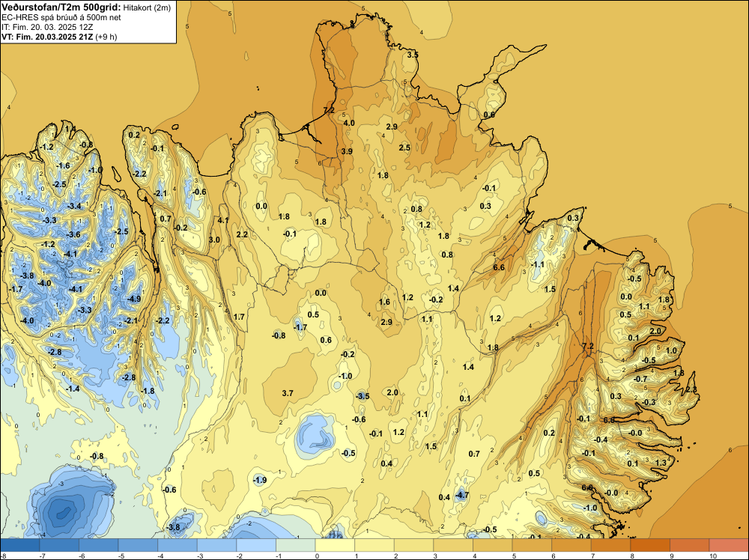
Task: Click the -3.5 temperature value on the map
Action: click(363, 396)
